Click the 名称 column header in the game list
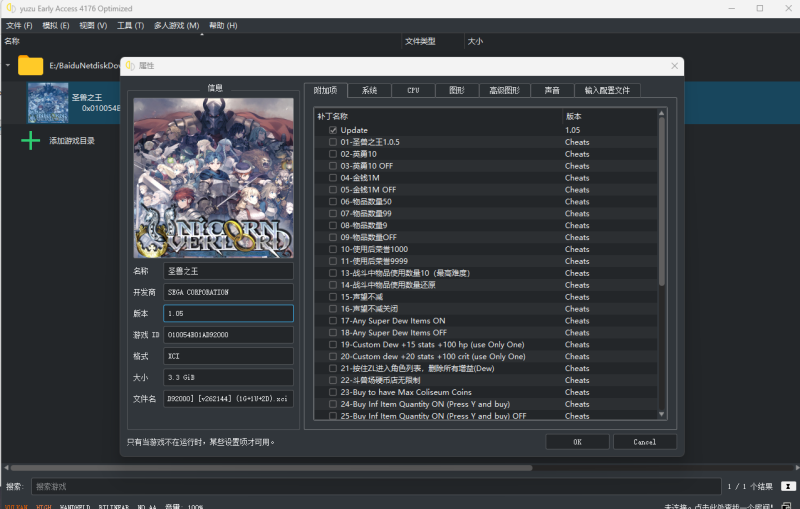Image resolution: width=800 pixels, height=509 pixels. (202, 41)
